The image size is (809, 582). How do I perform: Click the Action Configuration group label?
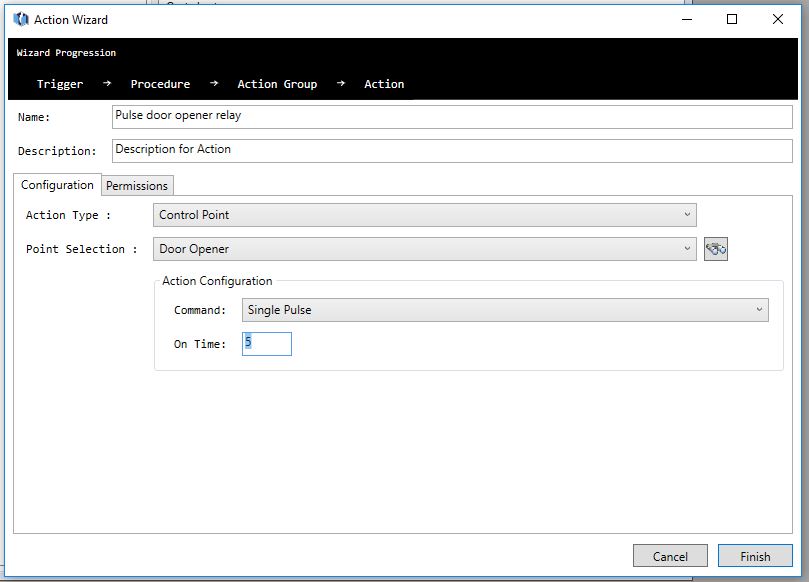click(x=217, y=281)
